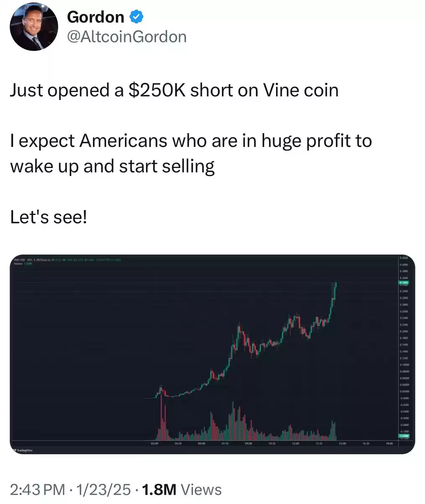Screen dimensions: 425x504
Task: Click the blue verified badge
Action: [x=137, y=17]
